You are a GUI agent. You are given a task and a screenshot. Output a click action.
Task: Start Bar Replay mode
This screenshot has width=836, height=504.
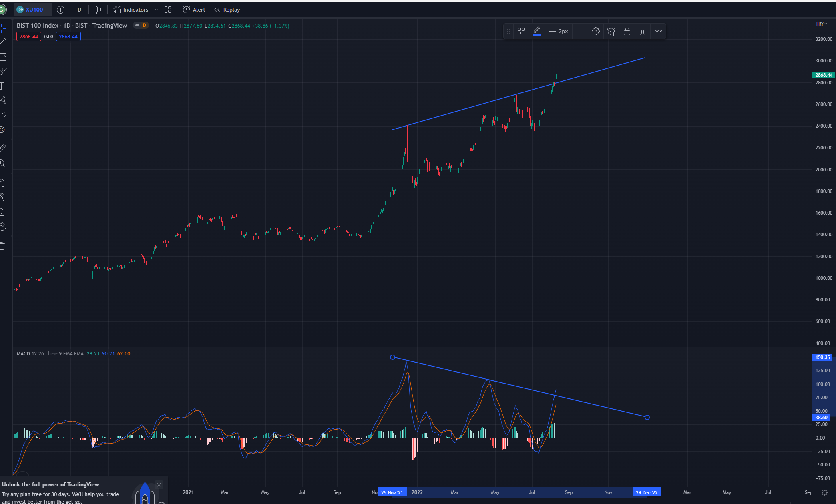point(227,10)
